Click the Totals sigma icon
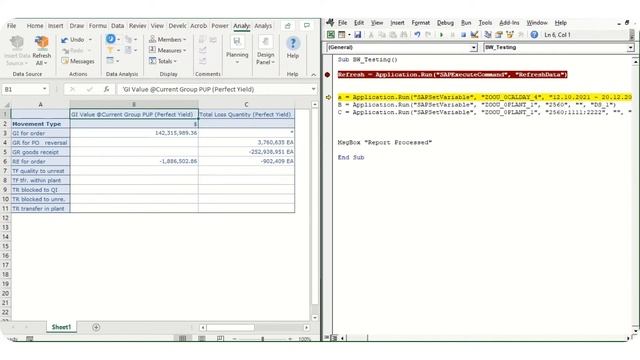The height and width of the screenshot is (360, 640). (152, 61)
